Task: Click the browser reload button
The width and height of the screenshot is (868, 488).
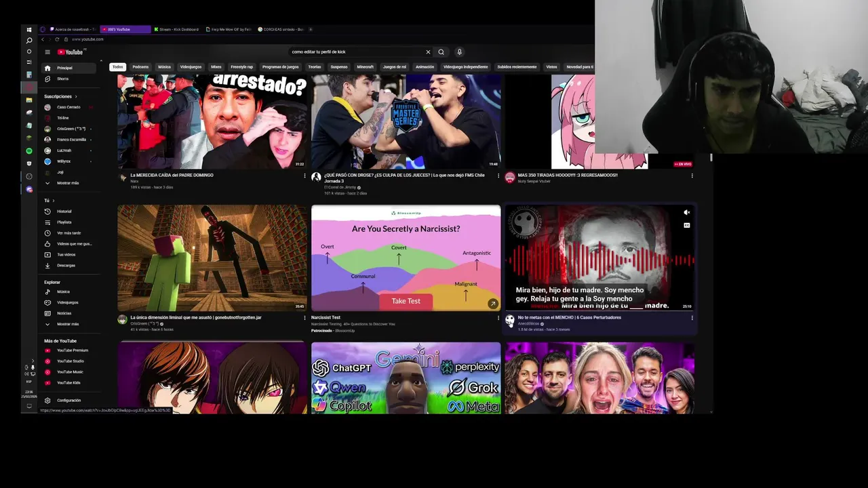Action: (58, 39)
